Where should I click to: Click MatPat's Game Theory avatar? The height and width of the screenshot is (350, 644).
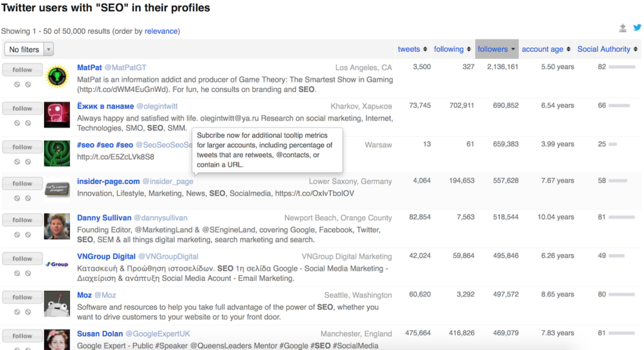point(57,77)
